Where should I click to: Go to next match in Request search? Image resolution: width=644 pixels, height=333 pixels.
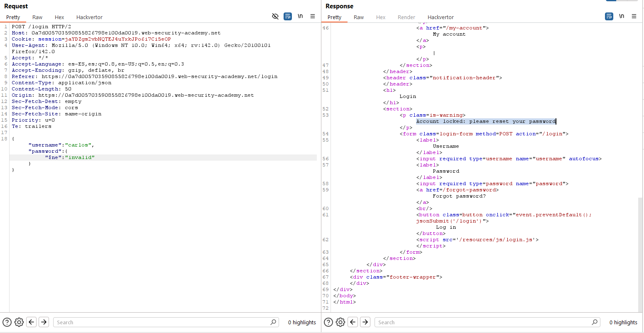coord(44,322)
